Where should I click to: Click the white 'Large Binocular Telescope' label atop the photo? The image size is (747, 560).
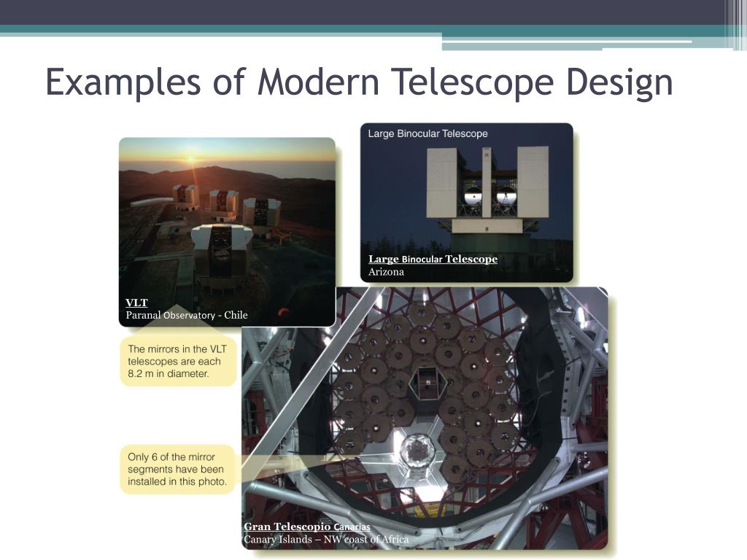click(427, 134)
